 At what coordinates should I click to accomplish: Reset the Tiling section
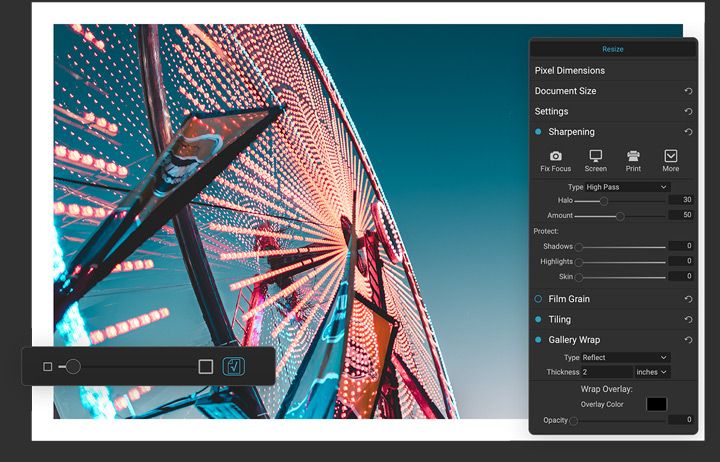(x=688, y=319)
